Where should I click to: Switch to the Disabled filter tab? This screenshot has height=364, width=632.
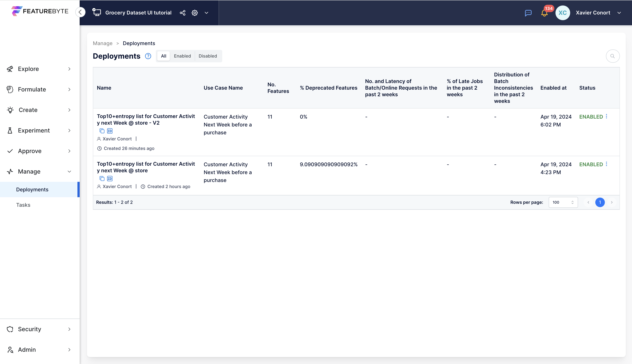click(208, 56)
